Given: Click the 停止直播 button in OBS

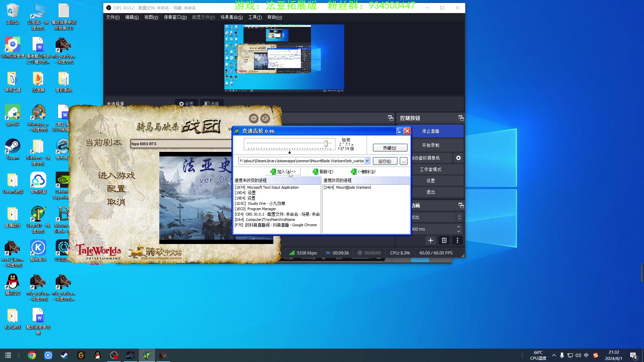Looking at the screenshot, I should [x=431, y=131].
